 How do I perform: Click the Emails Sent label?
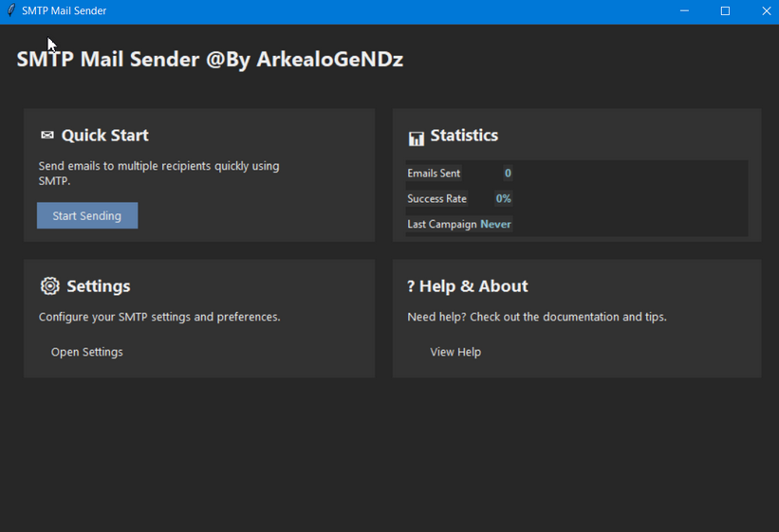[x=434, y=174]
